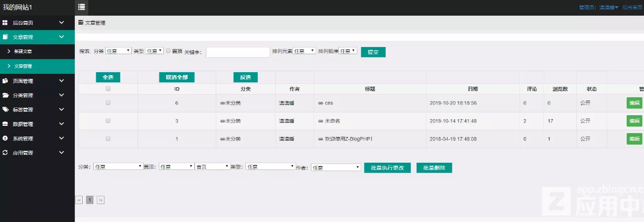644x222 pixels.
Task: Open the bottom batch 作者 dropdown
Action: [336, 167]
